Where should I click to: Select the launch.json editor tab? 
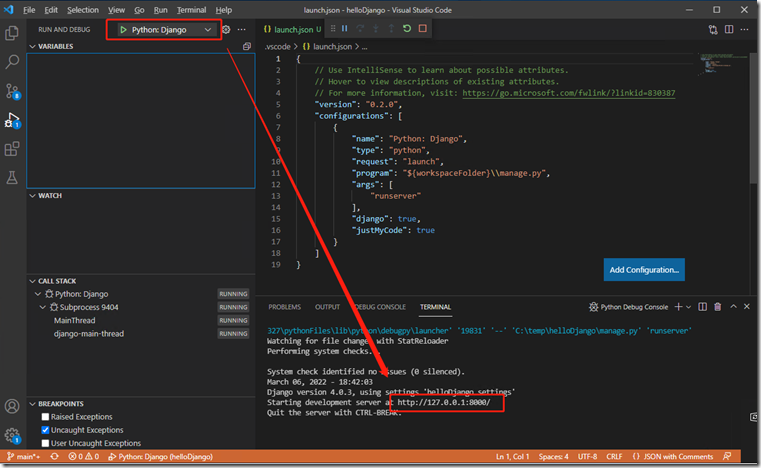pyautogui.click(x=292, y=30)
